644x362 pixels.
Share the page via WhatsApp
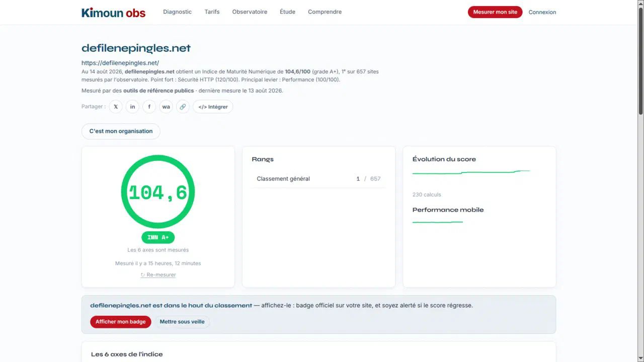tap(166, 107)
